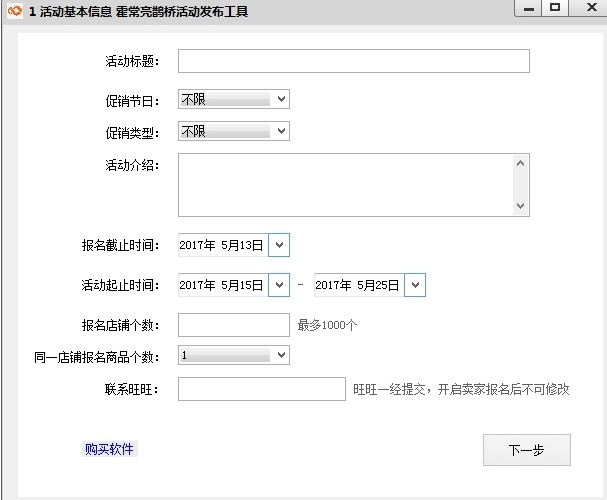
Task: Click the 联系旺旺 input field
Action: (261, 389)
